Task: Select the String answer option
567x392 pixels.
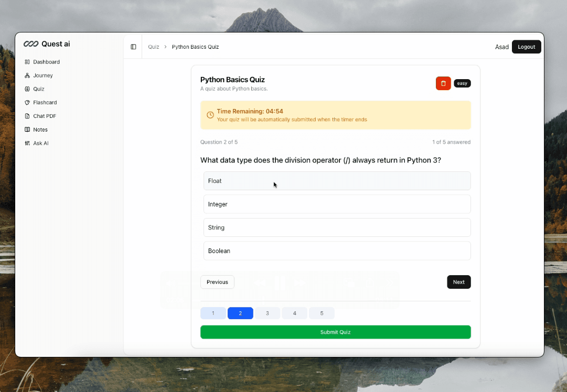Action: click(337, 227)
